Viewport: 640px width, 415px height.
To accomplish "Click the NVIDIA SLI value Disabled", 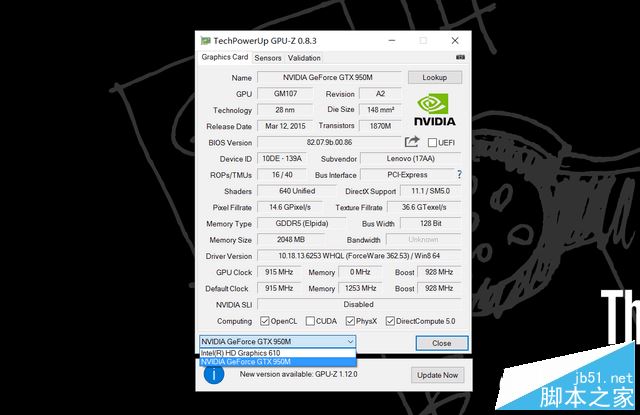I will tap(359, 304).
